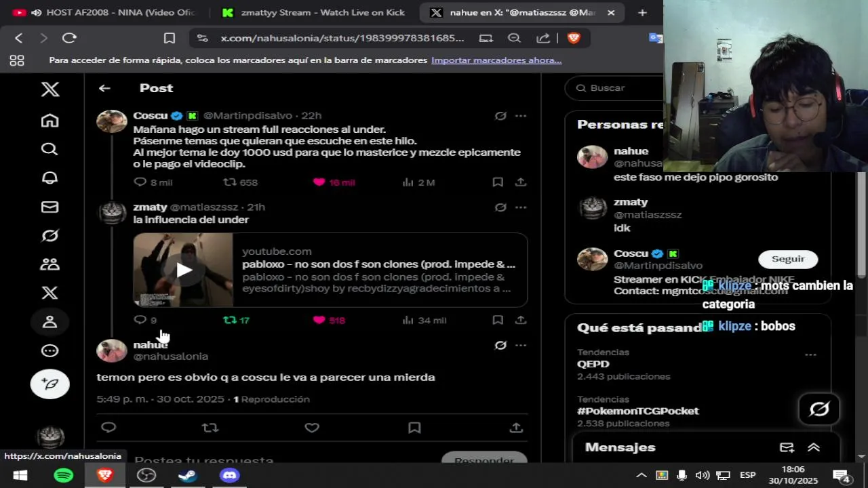The height and width of the screenshot is (488, 868).
Task: Open Premium X icon in sidebar
Action: [x=50, y=293]
